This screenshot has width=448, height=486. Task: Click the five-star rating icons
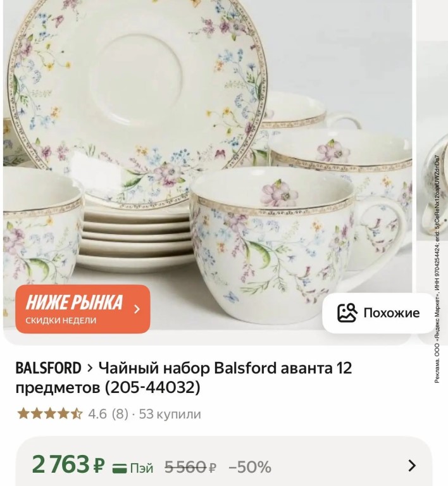(x=50, y=414)
